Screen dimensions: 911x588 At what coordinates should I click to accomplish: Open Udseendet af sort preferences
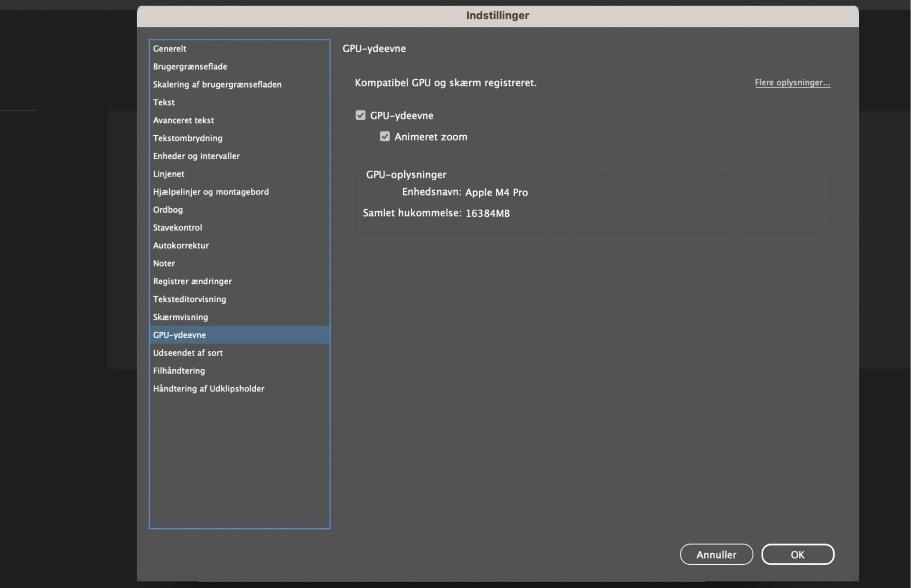(x=187, y=353)
